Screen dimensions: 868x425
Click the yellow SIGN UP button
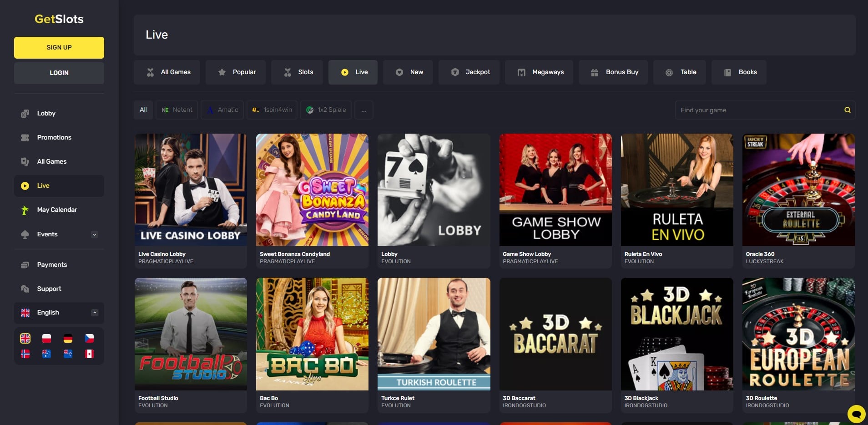59,48
